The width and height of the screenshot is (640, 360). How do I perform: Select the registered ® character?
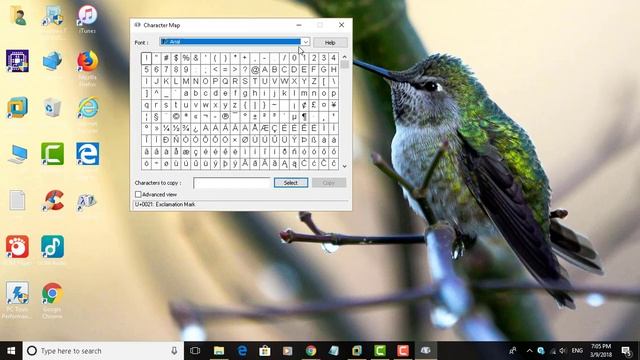click(225, 117)
